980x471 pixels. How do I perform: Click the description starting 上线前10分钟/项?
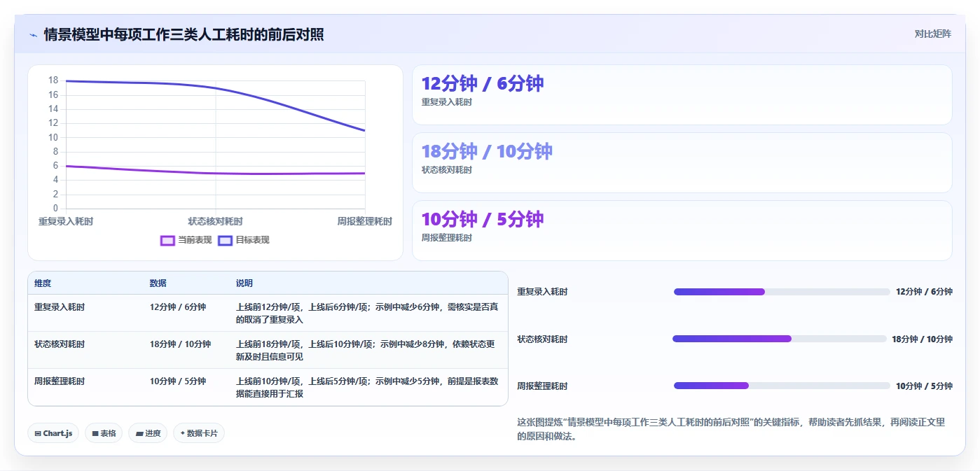(x=368, y=387)
